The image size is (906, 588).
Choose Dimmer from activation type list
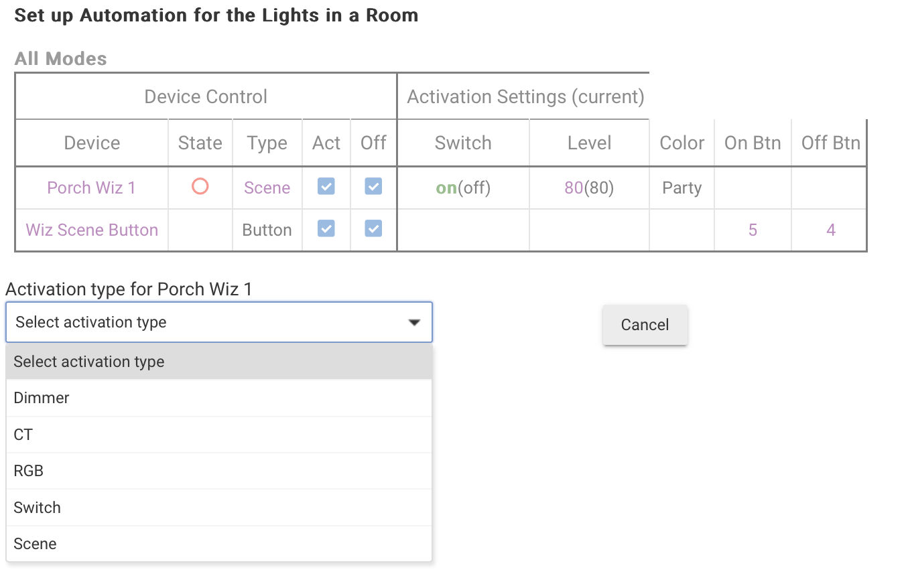[x=42, y=398]
